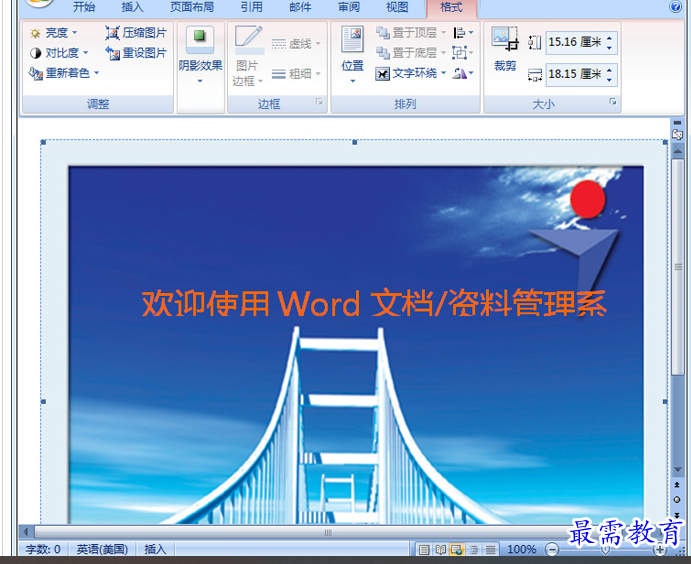Toggle the 插入 insert mode indicator
691x564 pixels.
click(155, 549)
